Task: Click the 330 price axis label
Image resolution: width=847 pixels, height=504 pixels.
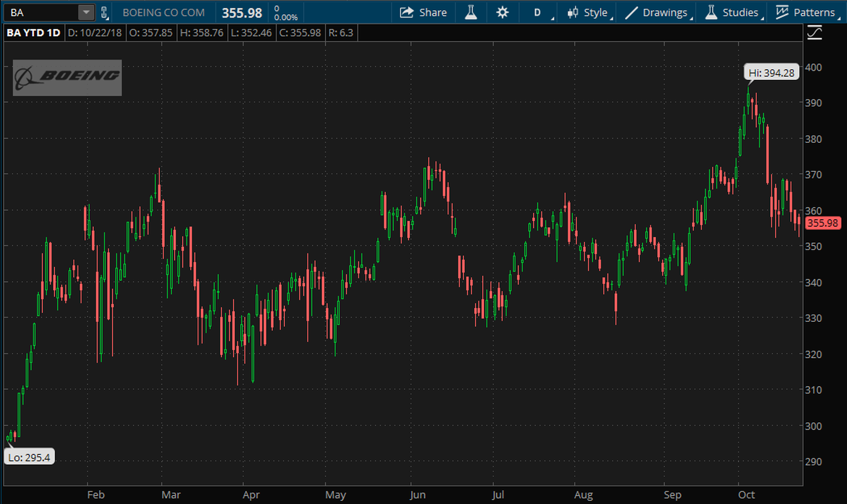Action: [813, 318]
